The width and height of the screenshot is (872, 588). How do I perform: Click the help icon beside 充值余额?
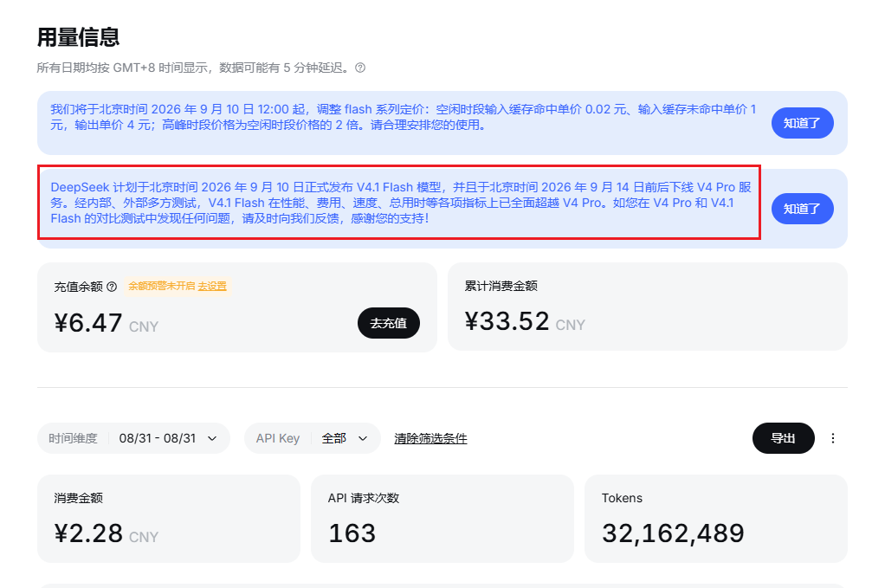click(112, 287)
